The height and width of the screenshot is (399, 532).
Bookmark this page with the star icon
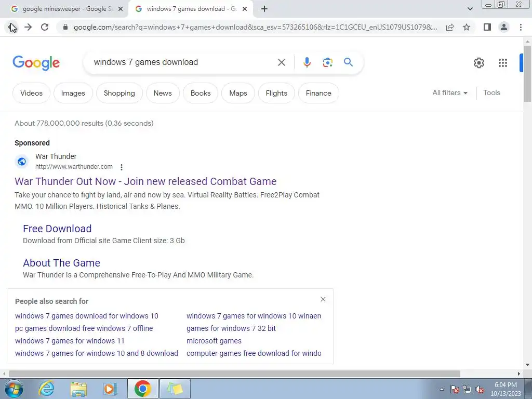(467, 27)
